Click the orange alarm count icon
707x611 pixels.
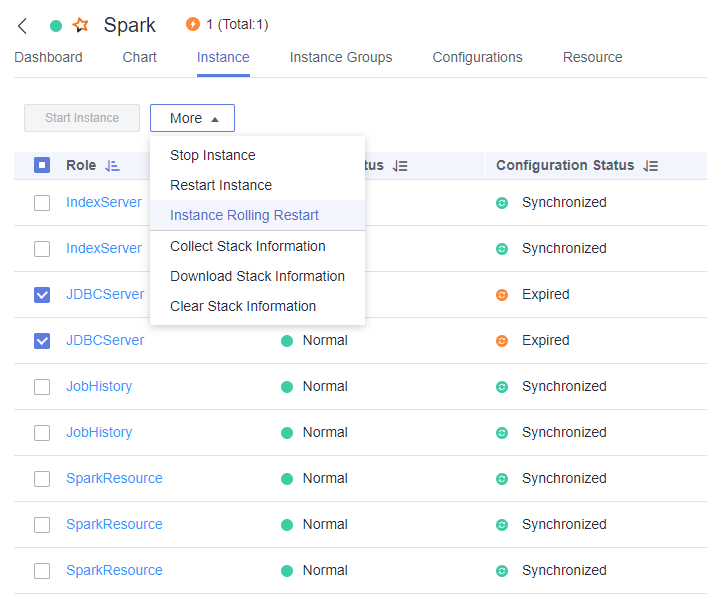coord(193,24)
